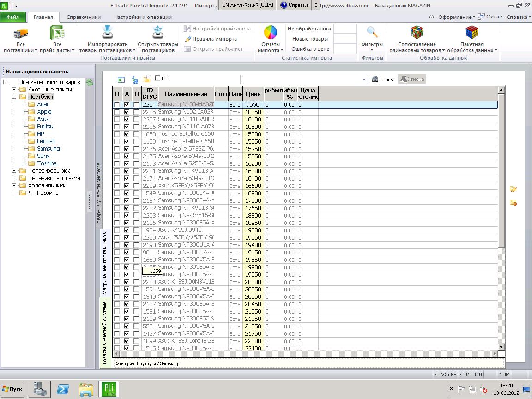The width and height of the screenshot is (532, 399).
Task: Open the server manager taskbar icon
Action: pos(40,389)
